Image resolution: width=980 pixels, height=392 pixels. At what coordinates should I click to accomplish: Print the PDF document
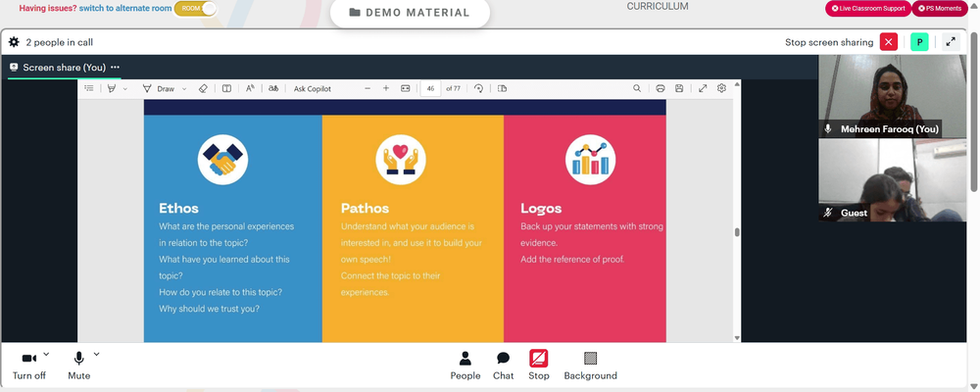click(x=660, y=89)
